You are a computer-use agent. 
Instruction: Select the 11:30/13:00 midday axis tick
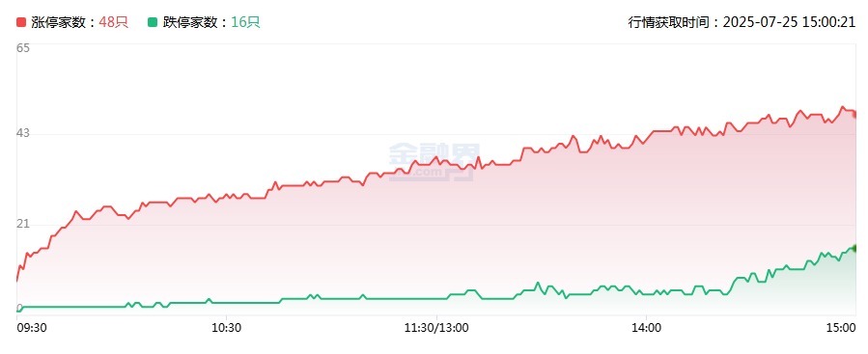436,327
